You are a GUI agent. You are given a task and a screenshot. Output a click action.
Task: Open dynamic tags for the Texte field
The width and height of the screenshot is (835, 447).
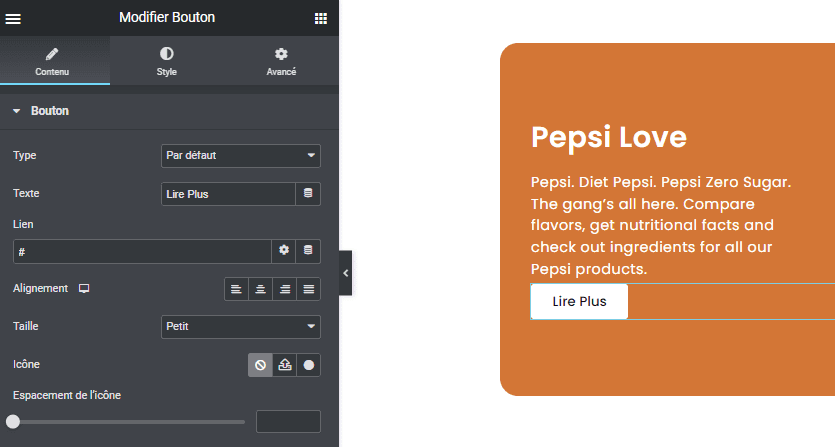point(308,193)
